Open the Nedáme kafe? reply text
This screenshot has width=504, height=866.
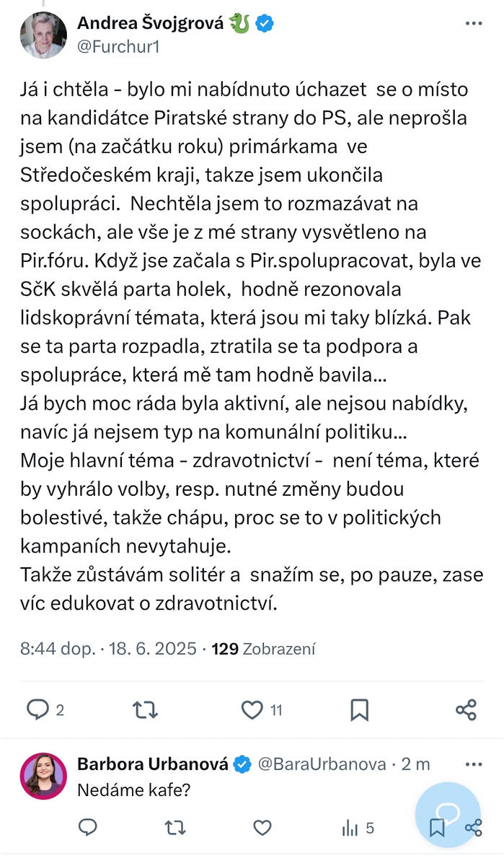click(133, 790)
